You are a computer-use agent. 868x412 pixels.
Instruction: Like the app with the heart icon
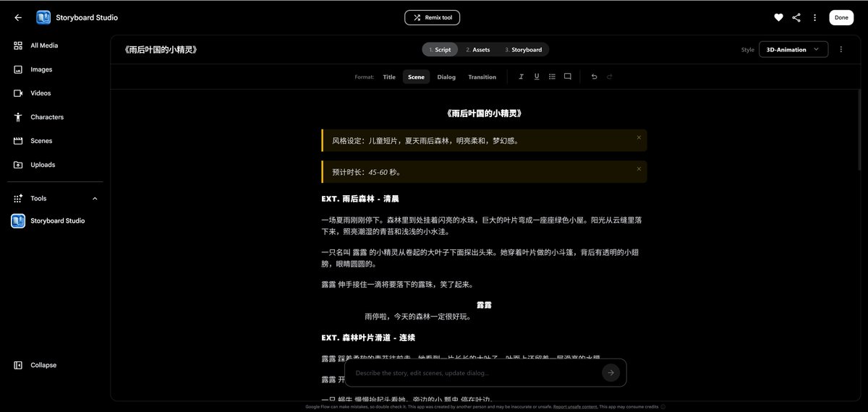click(778, 17)
